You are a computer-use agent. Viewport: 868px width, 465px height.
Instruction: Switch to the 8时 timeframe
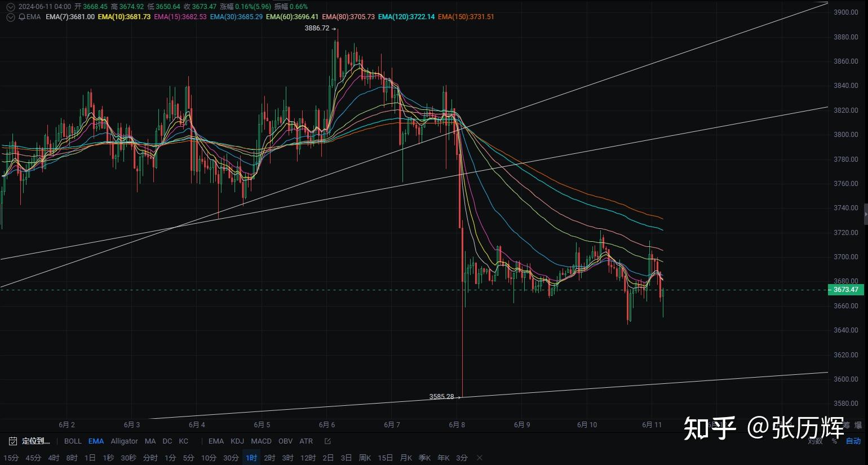(72, 458)
